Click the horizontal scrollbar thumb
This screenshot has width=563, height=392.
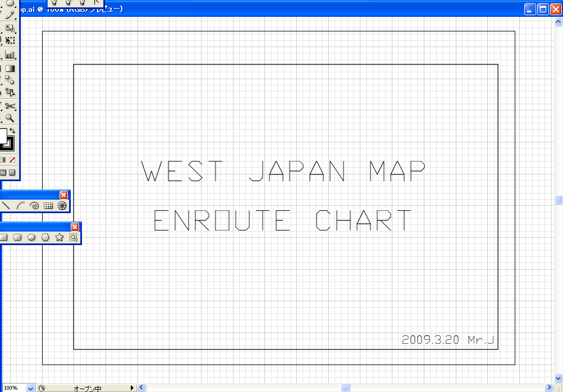(345, 388)
